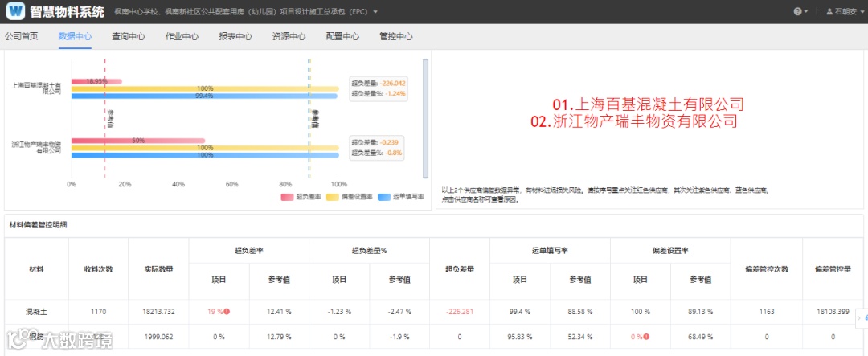Switch to 资源中心 tab

[x=289, y=36]
